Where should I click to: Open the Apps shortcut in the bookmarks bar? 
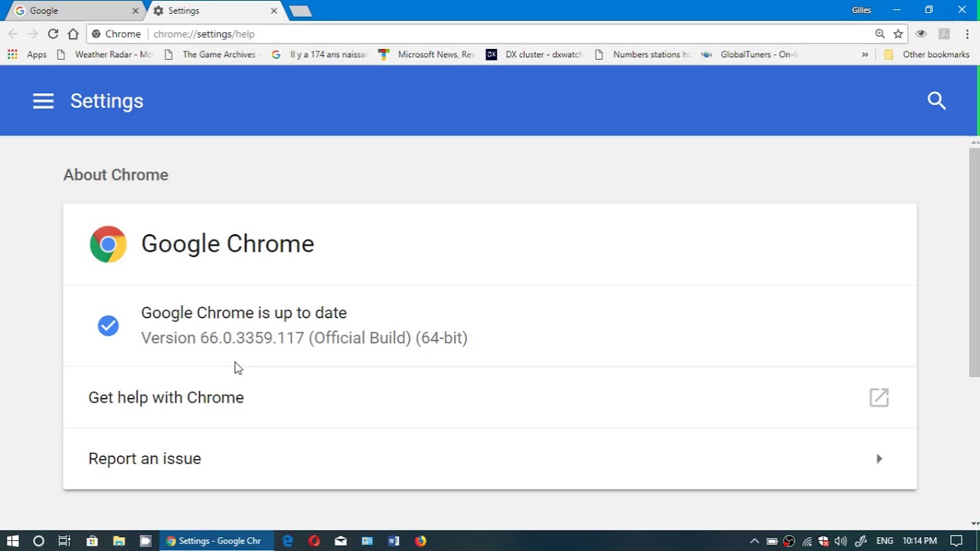[28, 54]
